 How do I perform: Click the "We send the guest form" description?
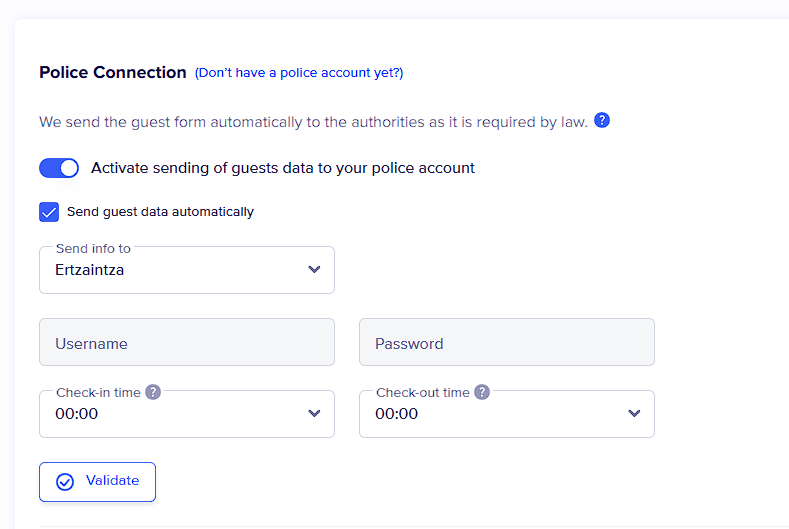(x=313, y=122)
